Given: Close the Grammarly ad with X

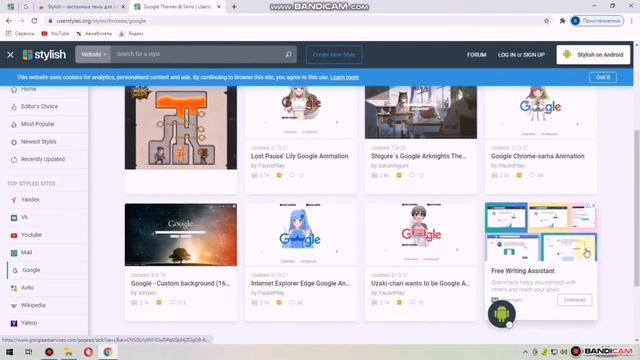Looking at the screenshot, I should pyautogui.click(x=594, y=206).
